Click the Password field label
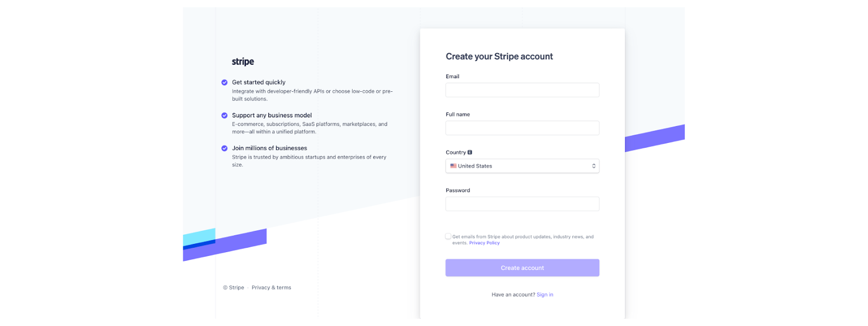The width and height of the screenshot is (868, 326). click(x=458, y=190)
